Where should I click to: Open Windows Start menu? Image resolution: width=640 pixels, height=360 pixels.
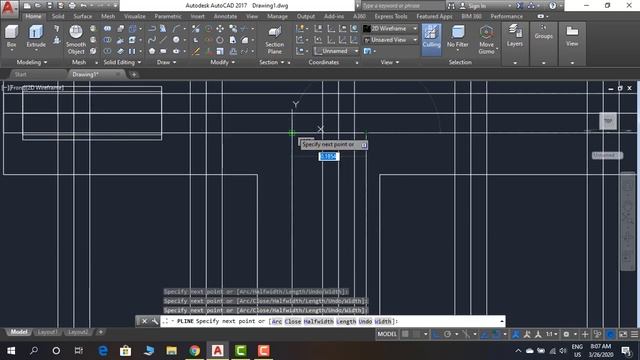11,351
